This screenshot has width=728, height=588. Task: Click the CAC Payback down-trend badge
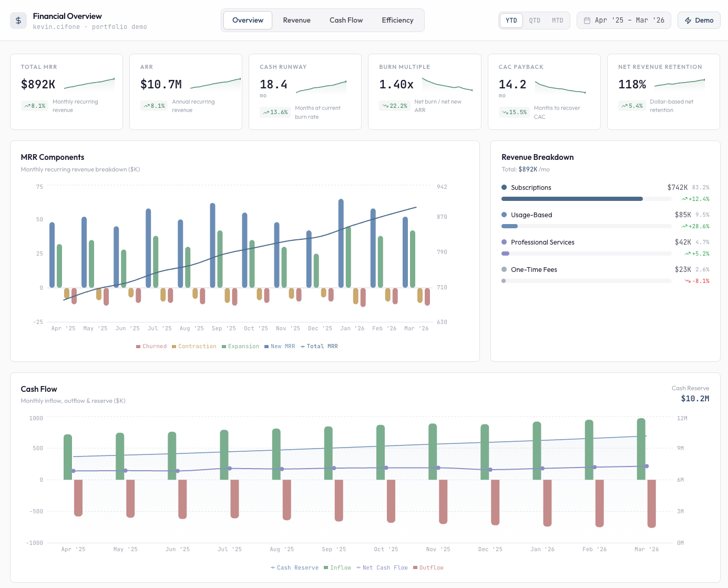514,112
